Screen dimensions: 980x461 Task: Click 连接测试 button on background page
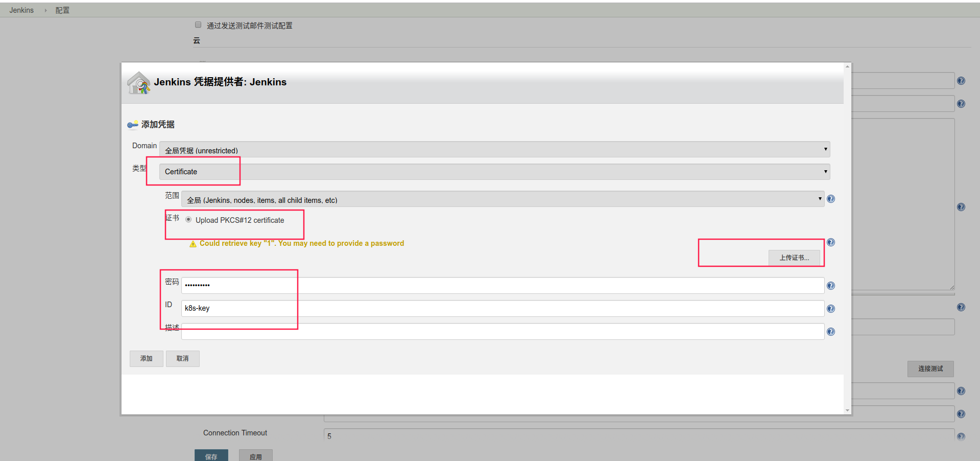click(930, 369)
